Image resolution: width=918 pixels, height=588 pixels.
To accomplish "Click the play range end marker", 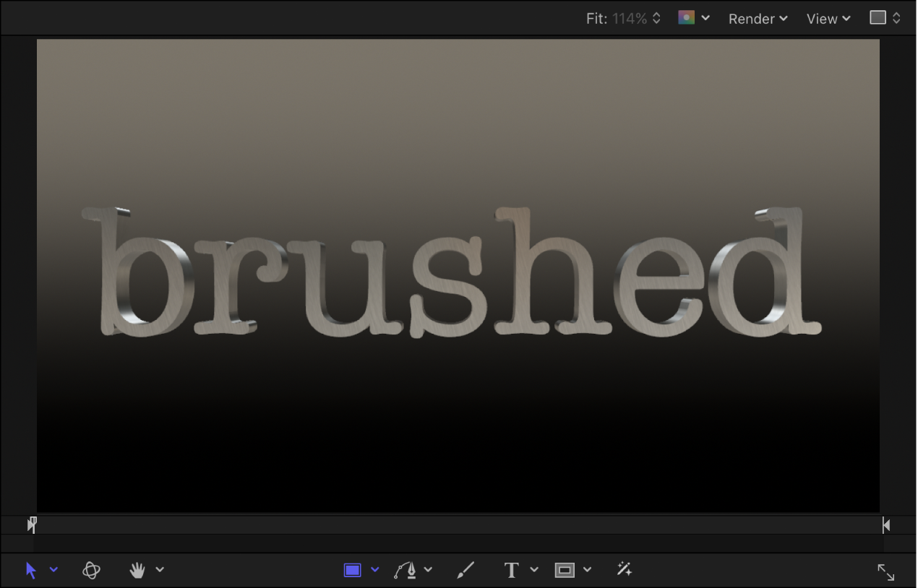I will (885, 524).
